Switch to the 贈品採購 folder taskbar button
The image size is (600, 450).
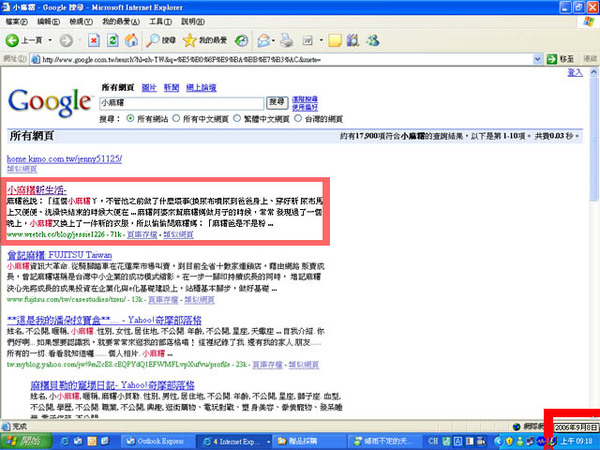(x=309, y=441)
